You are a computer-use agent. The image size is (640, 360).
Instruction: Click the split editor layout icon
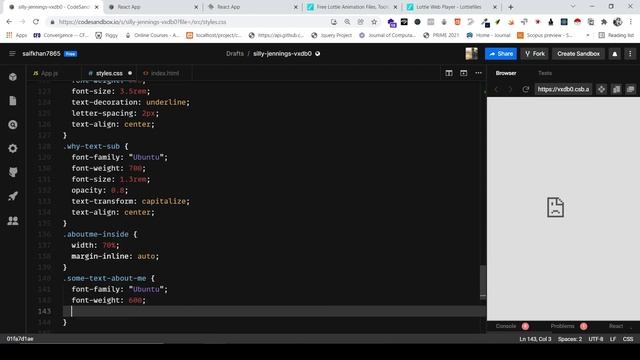(449, 73)
